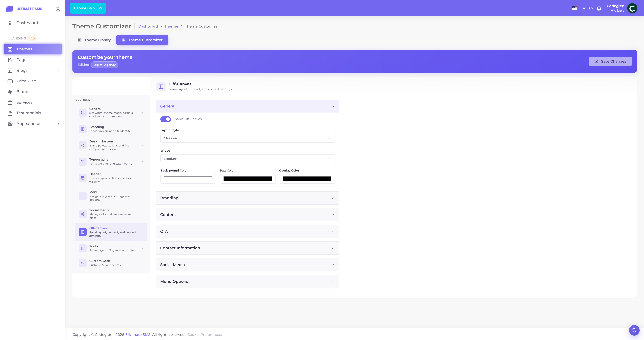Pick the Overlay Color swatch
This screenshot has height=340, width=644.
tap(307, 179)
